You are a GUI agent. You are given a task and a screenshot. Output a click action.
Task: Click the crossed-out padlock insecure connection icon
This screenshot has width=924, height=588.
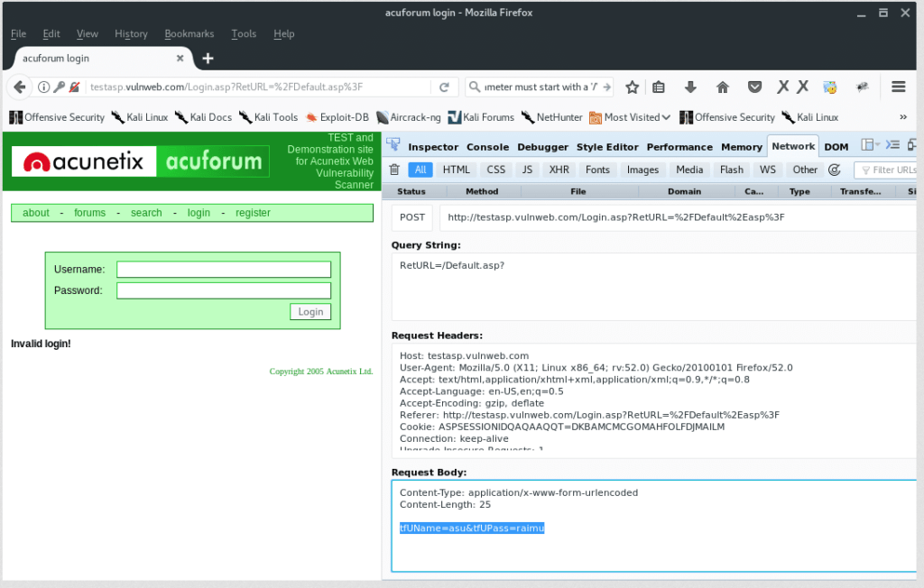74,87
